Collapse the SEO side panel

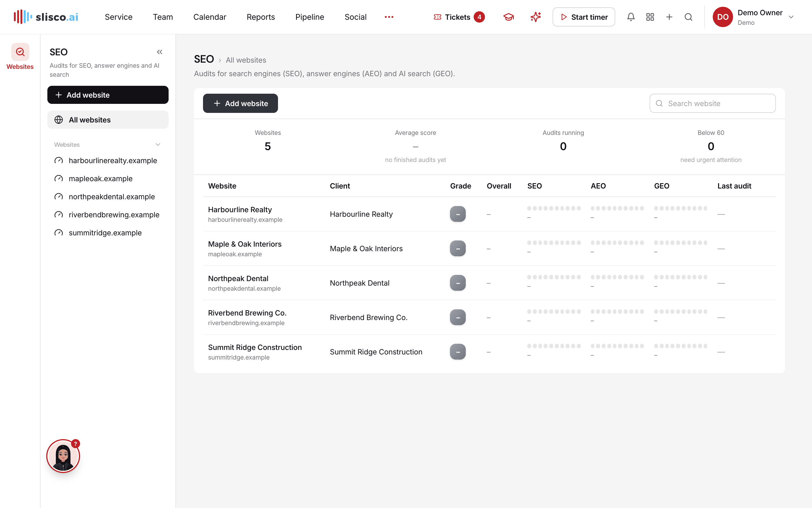(x=159, y=52)
